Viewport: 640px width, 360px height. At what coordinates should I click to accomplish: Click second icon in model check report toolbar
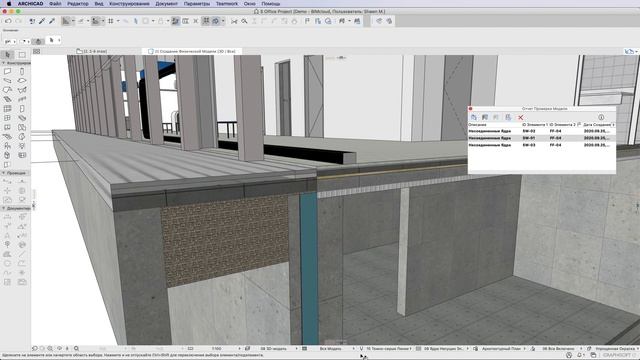point(485,118)
